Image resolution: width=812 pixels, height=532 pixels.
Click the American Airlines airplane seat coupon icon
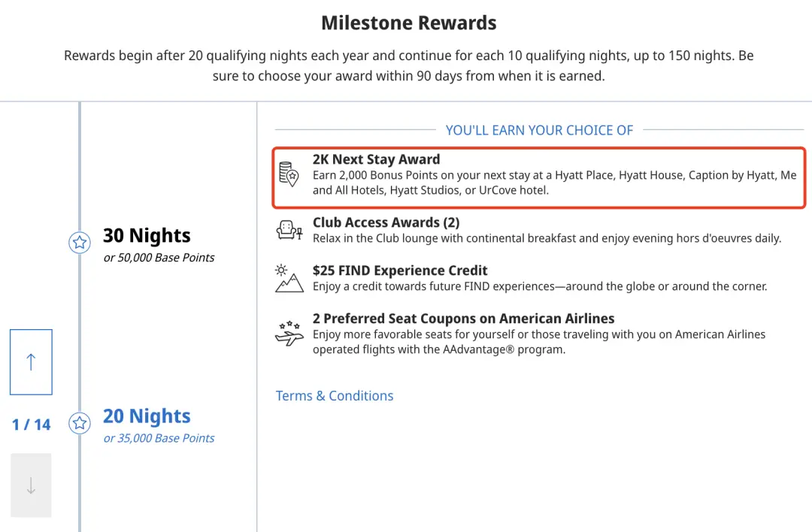click(x=289, y=333)
